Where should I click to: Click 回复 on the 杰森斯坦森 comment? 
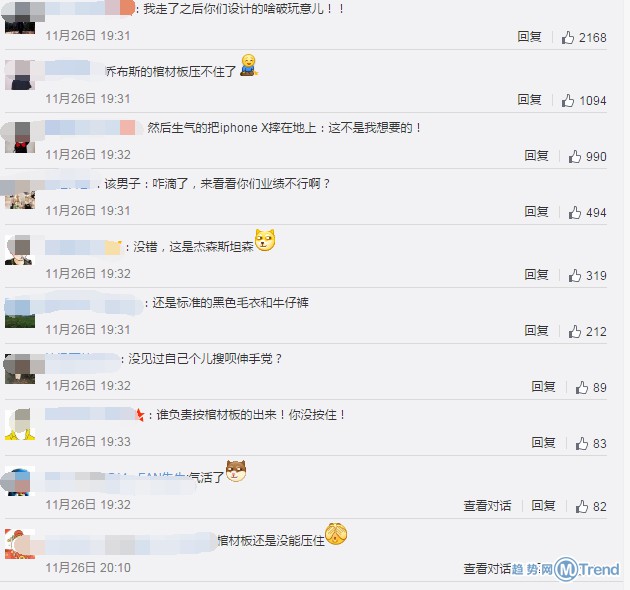[536, 275]
